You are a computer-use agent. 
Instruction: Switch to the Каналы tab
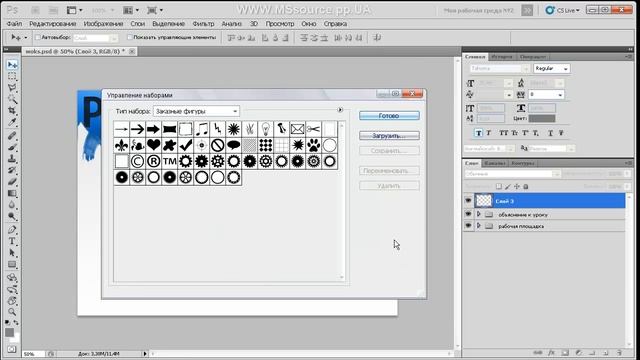pos(495,163)
